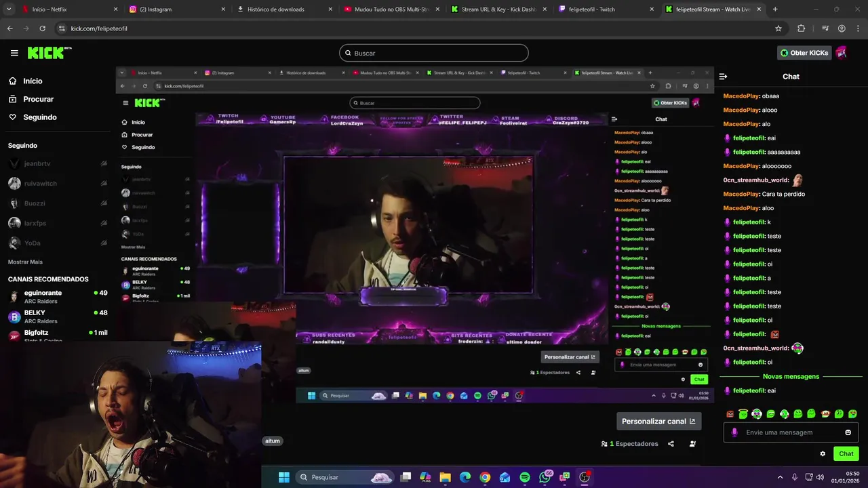
Task: Switch to the Histórico de downloads tab
Action: tap(285, 9)
